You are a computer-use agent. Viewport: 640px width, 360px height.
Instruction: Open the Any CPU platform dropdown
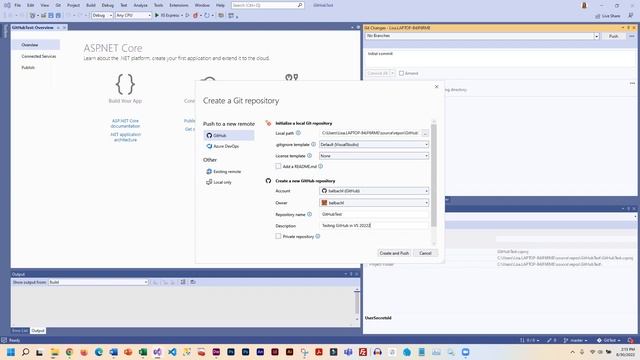coord(133,15)
